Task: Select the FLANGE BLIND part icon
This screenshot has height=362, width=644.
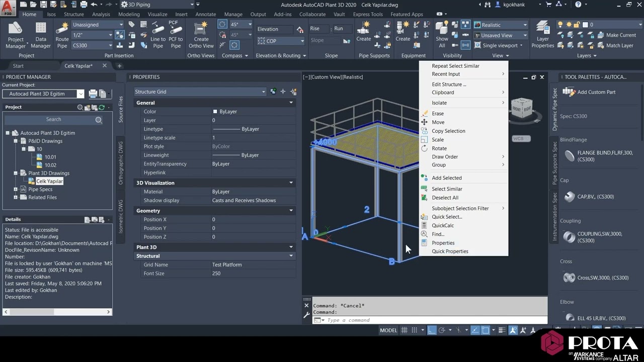Action: [x=569, y=156]
